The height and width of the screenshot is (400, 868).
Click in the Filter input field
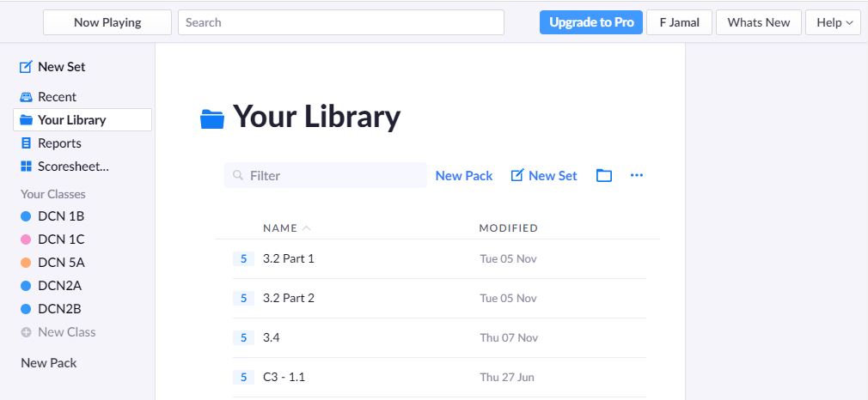335,176
